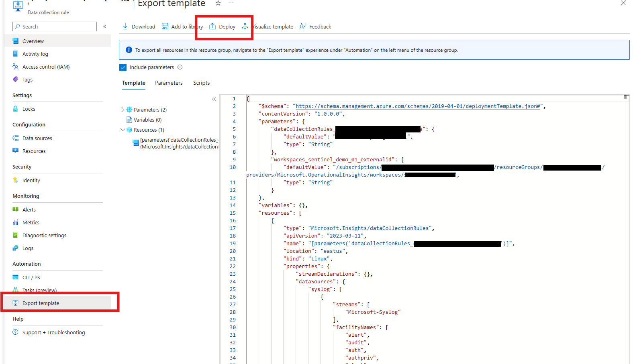Open the schema URL link in code
Image resolution: width=633 pixels, height=364 pixels.
tap(418, 106)
